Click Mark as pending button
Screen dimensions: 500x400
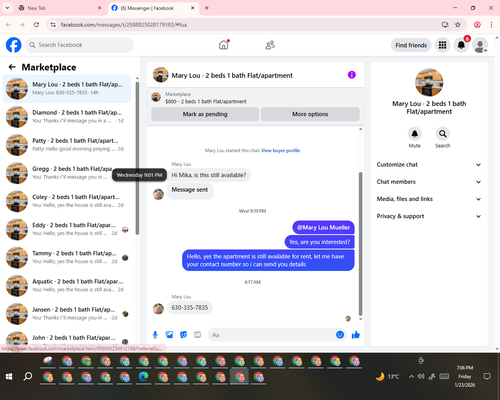pos(205,114)
